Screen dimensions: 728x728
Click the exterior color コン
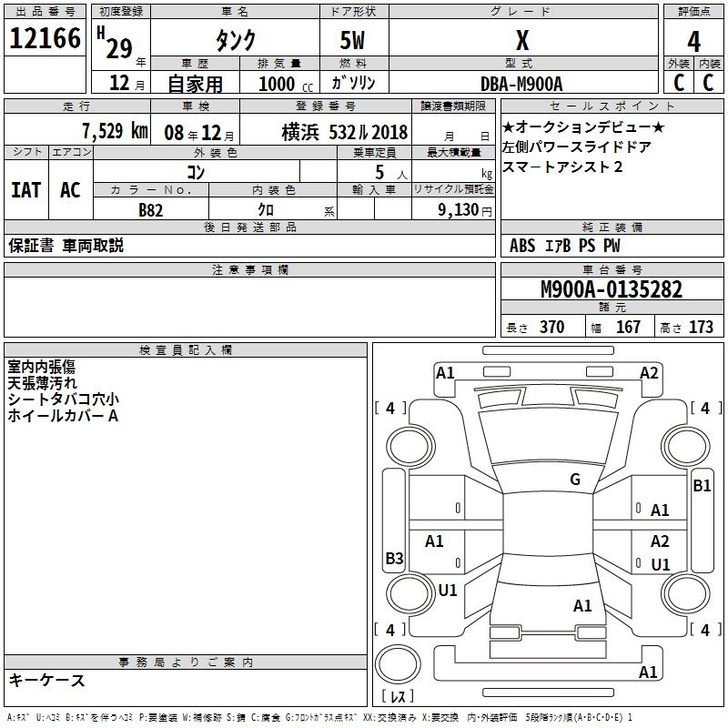[196, 173]
